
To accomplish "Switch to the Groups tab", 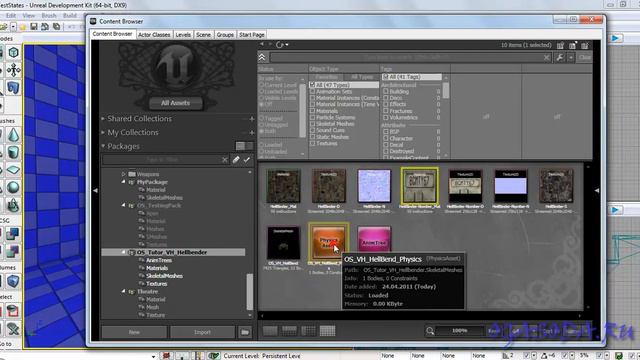I will point(225,35).
